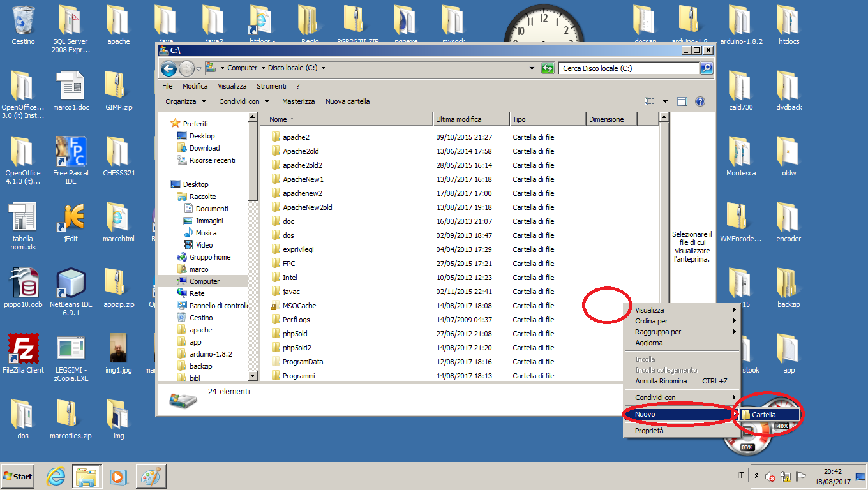Open the Explorer help question mark icon
This screenshot has height=490, width=868.
point(700,101)
